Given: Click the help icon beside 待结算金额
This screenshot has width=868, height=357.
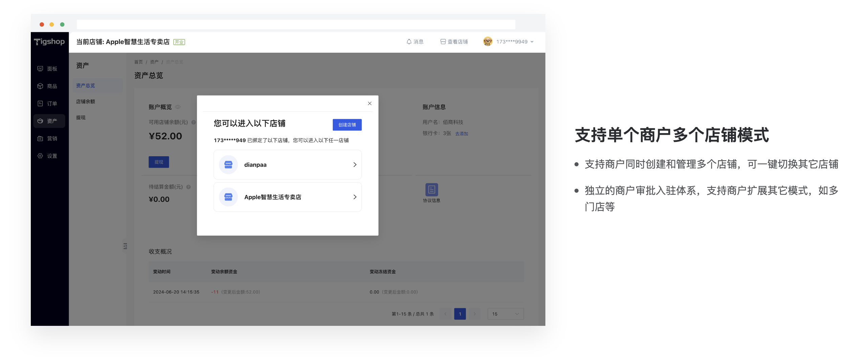Looking at the screenshot, I should click(189, 187).
